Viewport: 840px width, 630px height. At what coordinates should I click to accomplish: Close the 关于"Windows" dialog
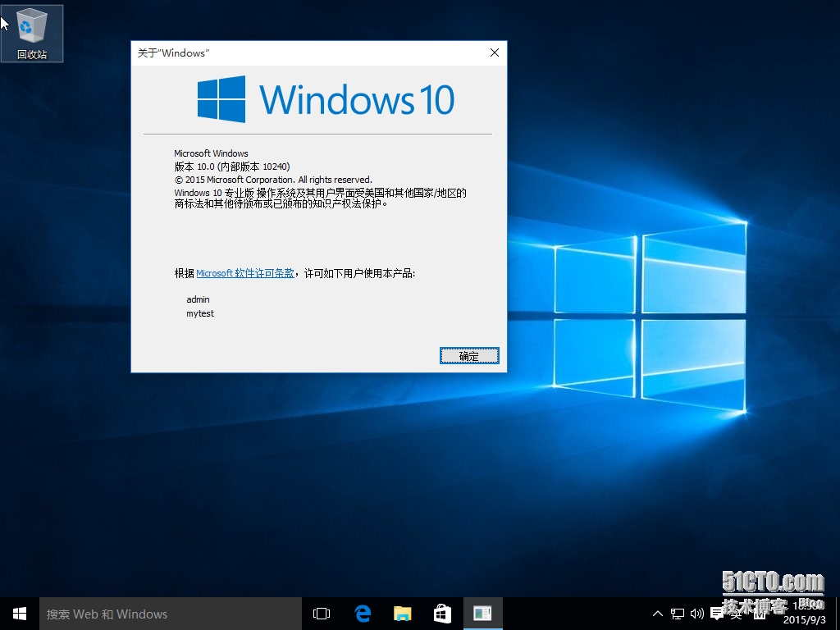coord(495,52)
